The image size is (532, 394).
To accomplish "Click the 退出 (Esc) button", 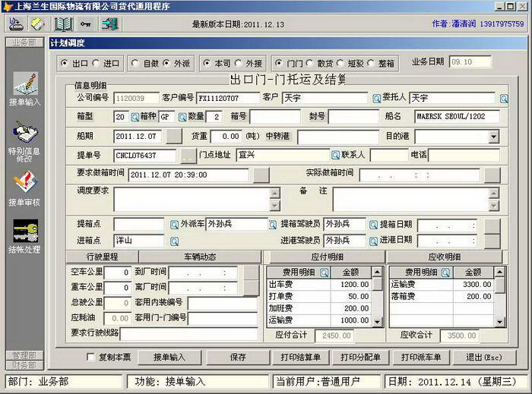I will (484, 357).
